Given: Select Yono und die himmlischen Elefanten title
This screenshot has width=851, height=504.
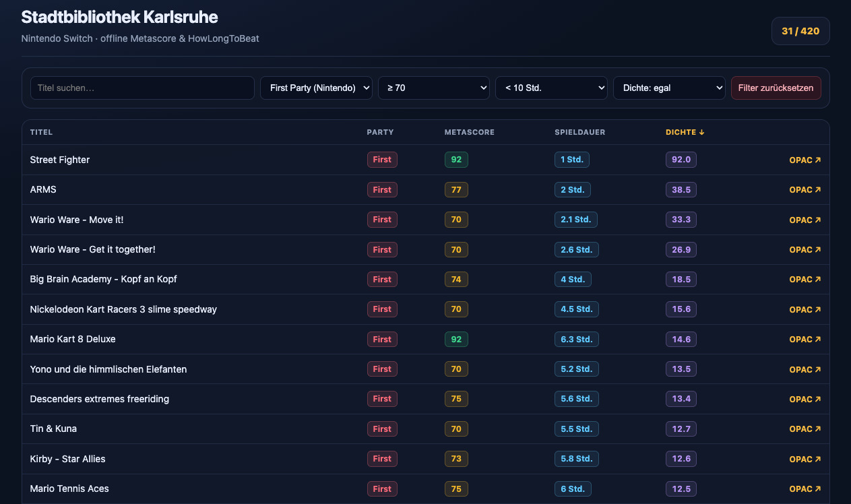Looking at the screenshot, I should [108, 369].
